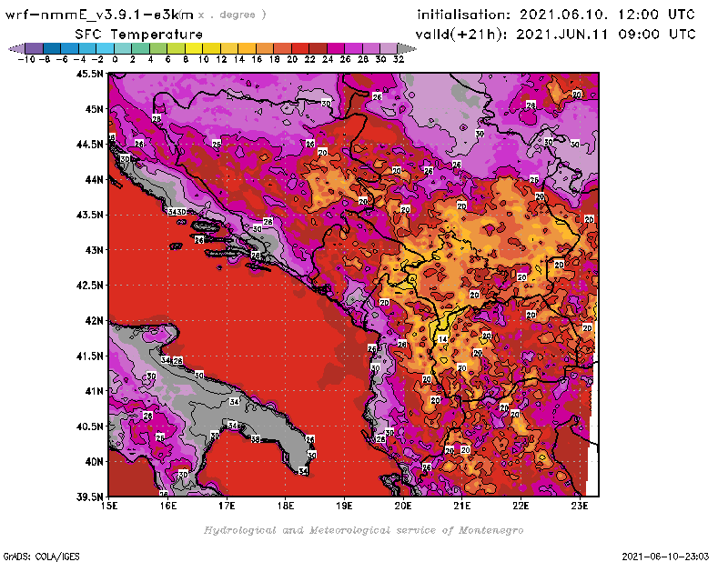728x562 pixels.
Task: Click the 'wrf-nmmE_v3.9.1-e3km' model name
Action: point(99,15)
